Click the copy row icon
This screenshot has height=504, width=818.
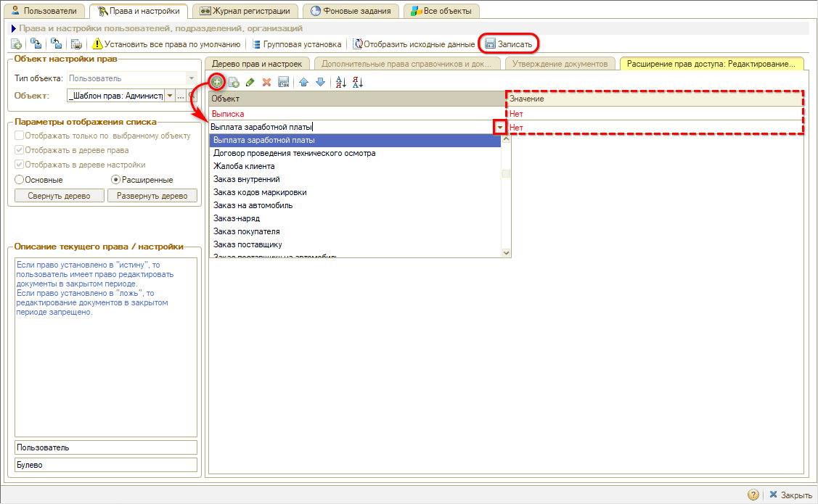[234, 83]
